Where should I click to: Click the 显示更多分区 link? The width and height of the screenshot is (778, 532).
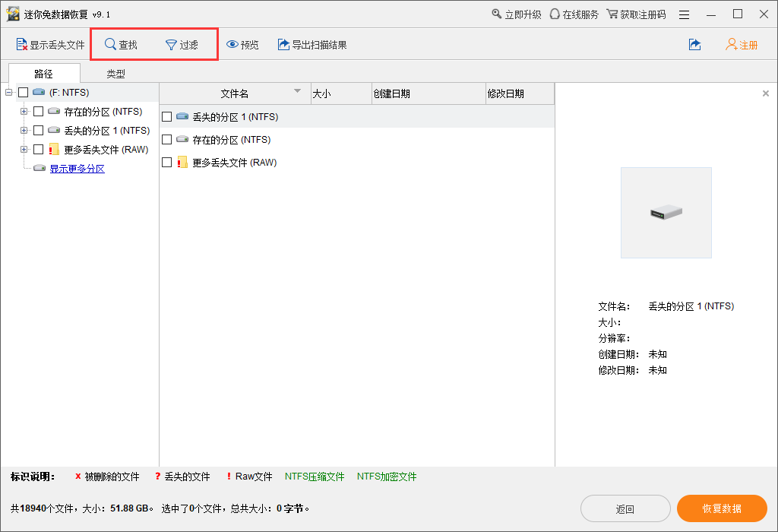tap(77, 169)
